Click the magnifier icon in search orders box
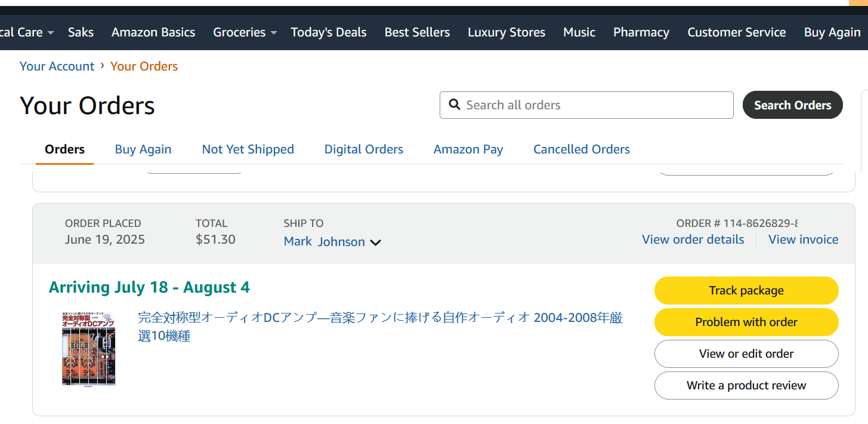868x424 pixels. point(455,105)
